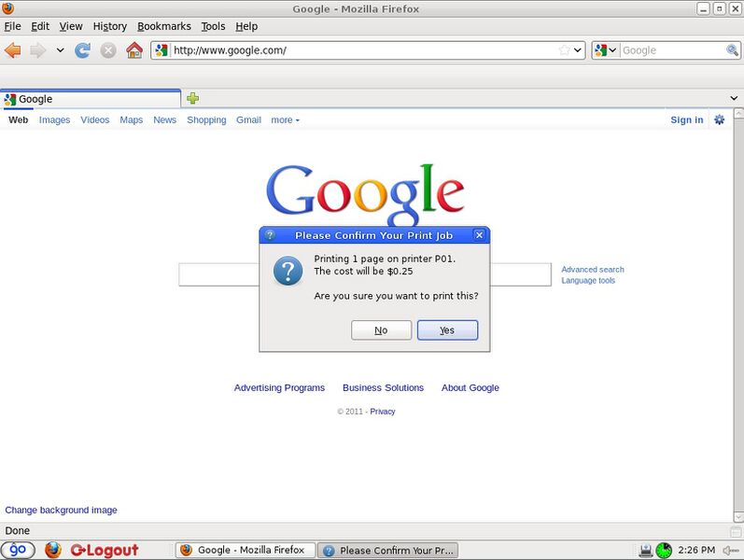Screen dimensions: 744x560
Task: Click the search magnifier icon
Action: (732, 49)
